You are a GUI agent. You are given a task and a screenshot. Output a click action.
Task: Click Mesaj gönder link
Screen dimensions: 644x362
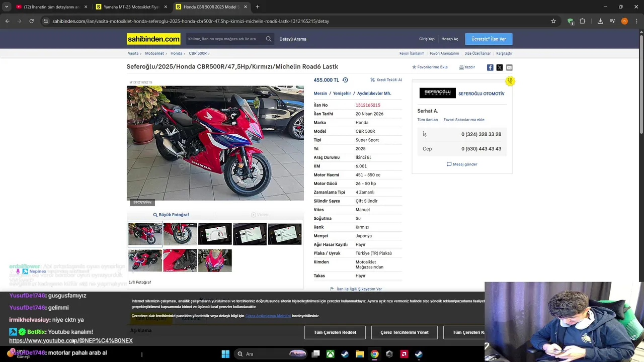click(x=462, y=164)
